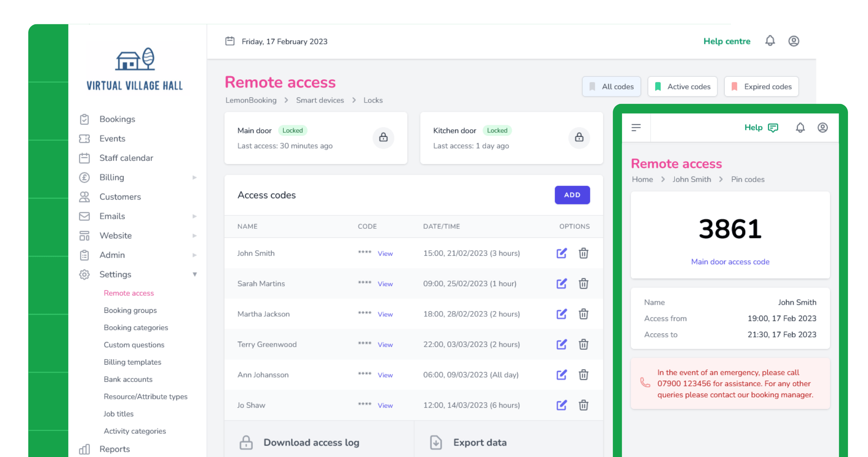Edit John Smith's access code
Screen dimensions: 868x457
(561, 253)
